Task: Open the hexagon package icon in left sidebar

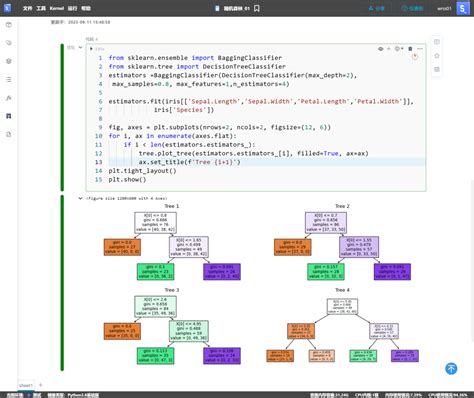Action: point(9,61)
